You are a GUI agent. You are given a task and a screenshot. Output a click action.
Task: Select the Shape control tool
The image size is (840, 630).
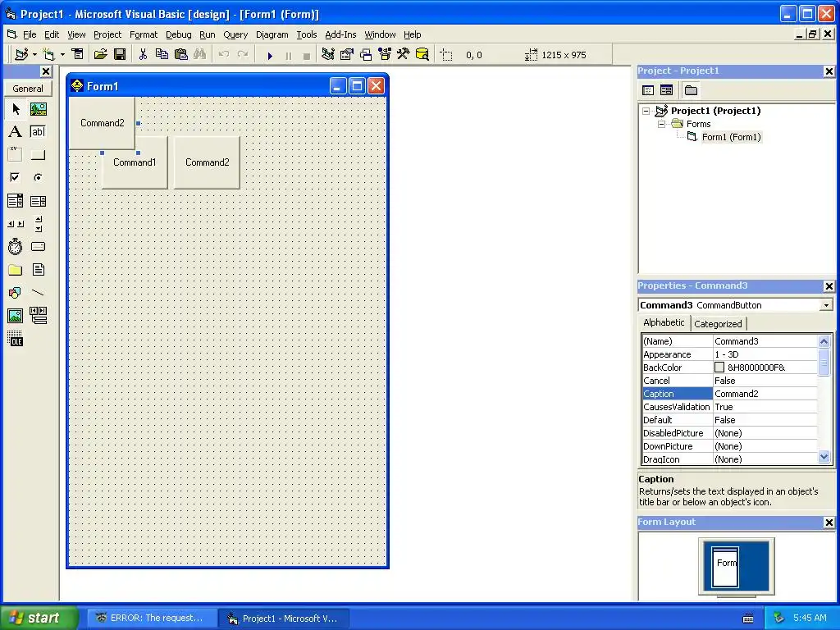[16, 293]
